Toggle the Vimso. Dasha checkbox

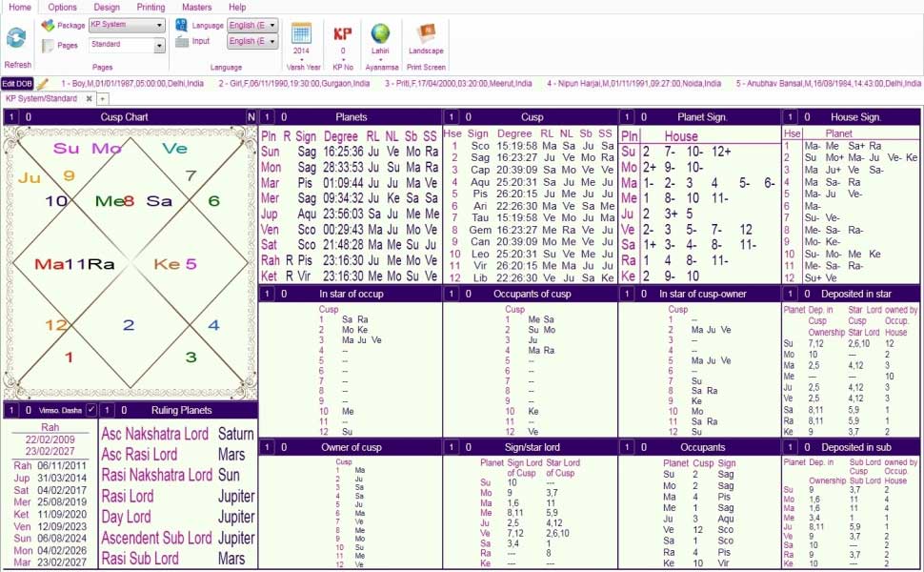pos(90,409)
